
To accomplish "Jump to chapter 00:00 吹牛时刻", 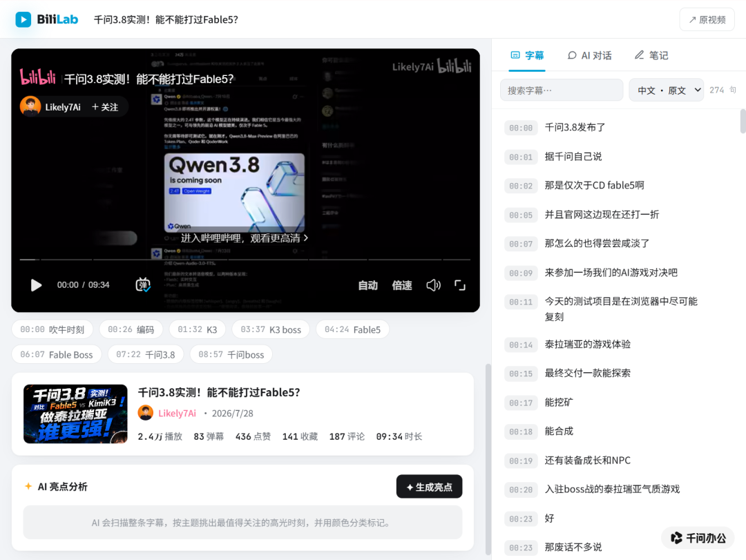I will 52,329.
